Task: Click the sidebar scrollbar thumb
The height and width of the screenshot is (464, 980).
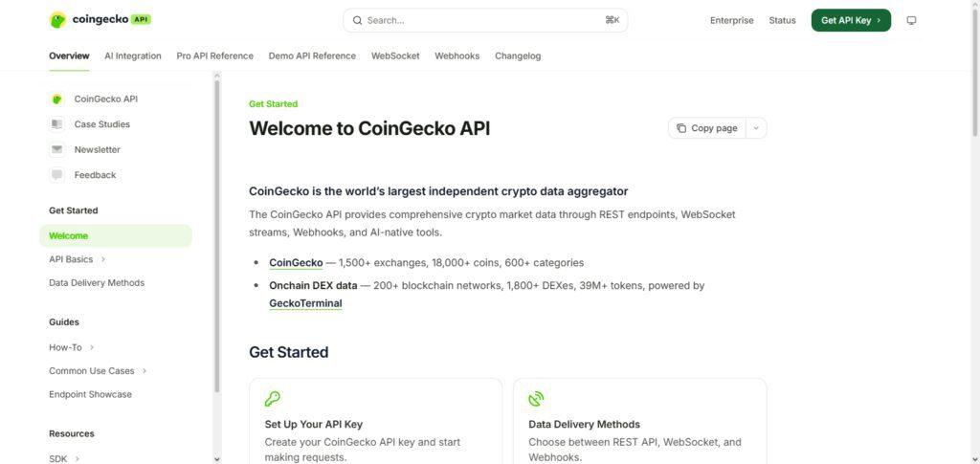Action: [217, 236]
